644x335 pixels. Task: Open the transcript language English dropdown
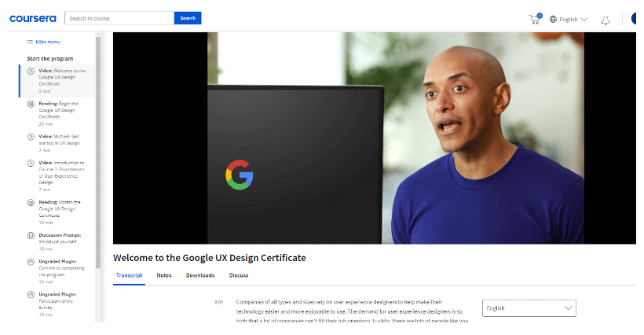click(529, 308)
